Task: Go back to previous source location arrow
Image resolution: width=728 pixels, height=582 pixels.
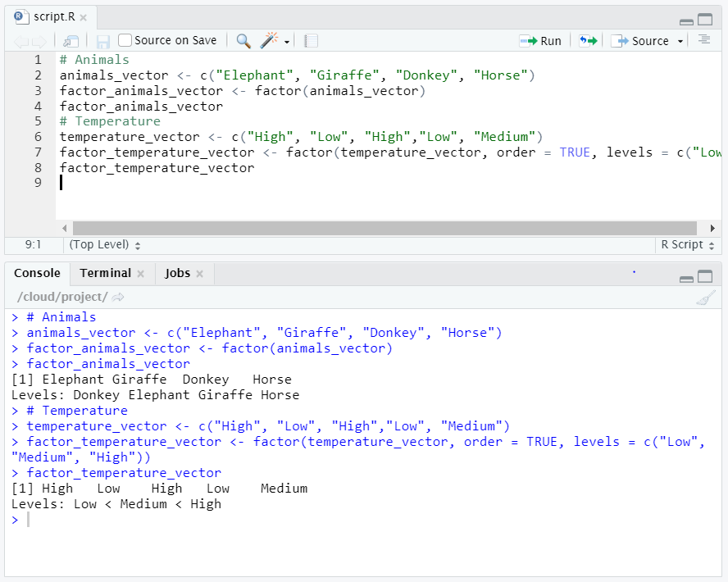Action: click(20, 41)
